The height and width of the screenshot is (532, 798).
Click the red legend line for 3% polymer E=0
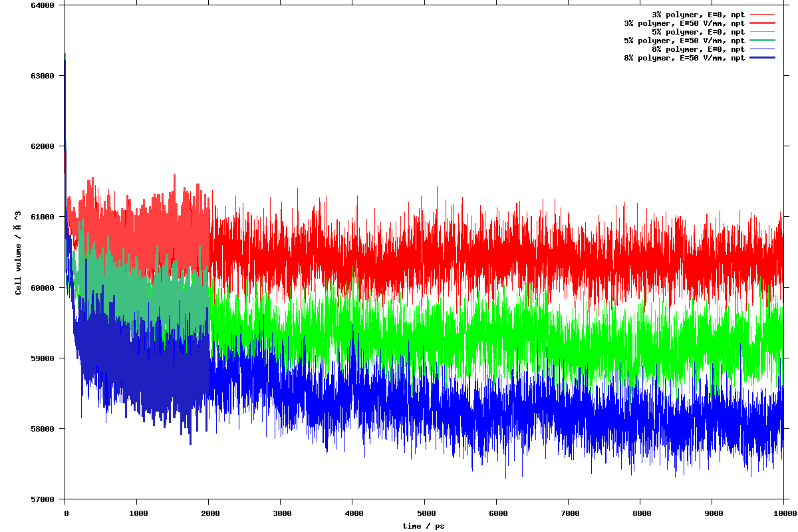pyautogui.click(x=762, y=14)
